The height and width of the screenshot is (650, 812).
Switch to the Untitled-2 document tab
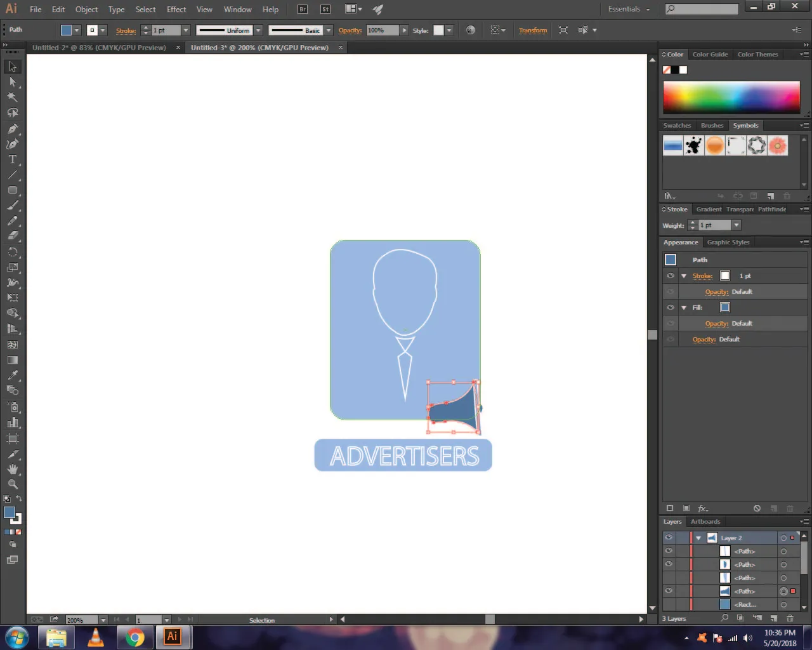(x=99, y=48)
